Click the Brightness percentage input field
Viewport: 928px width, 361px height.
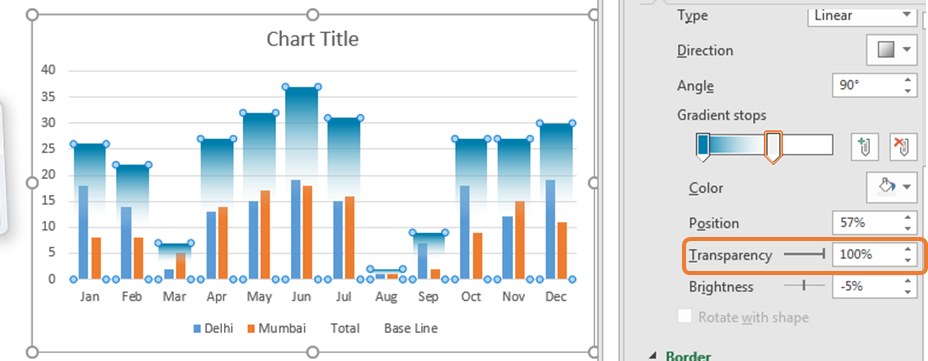coord(866,286)
